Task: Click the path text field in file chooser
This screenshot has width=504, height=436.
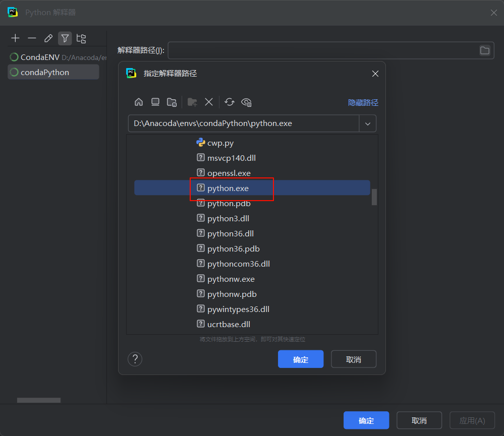Action: pos(243,123)
